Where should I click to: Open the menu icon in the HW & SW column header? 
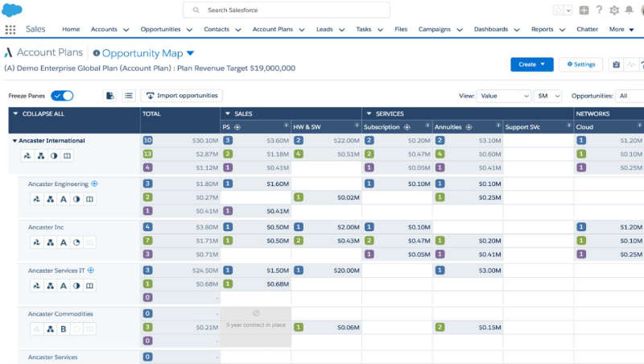pos(357,126)
